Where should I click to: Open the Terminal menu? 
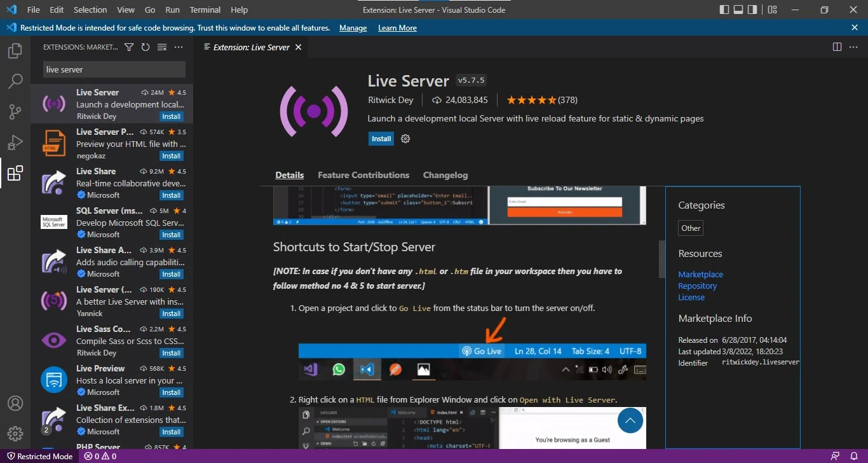click(x=205, y=10)
